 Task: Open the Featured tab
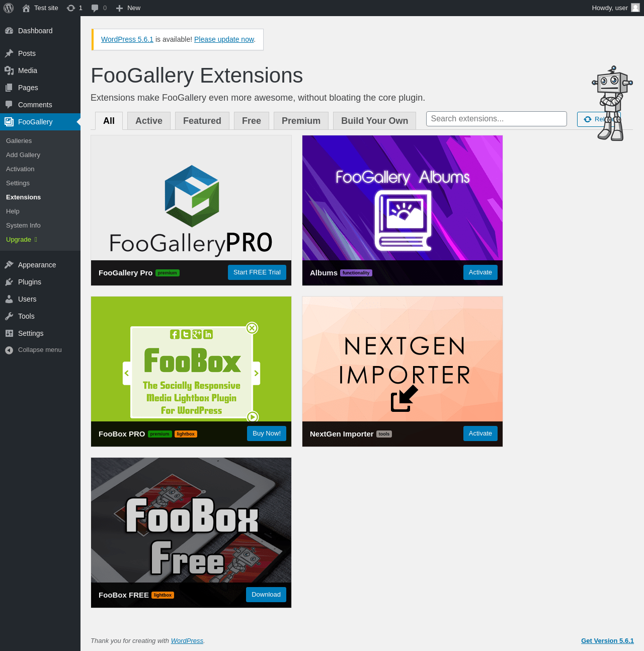coord(202,121)
